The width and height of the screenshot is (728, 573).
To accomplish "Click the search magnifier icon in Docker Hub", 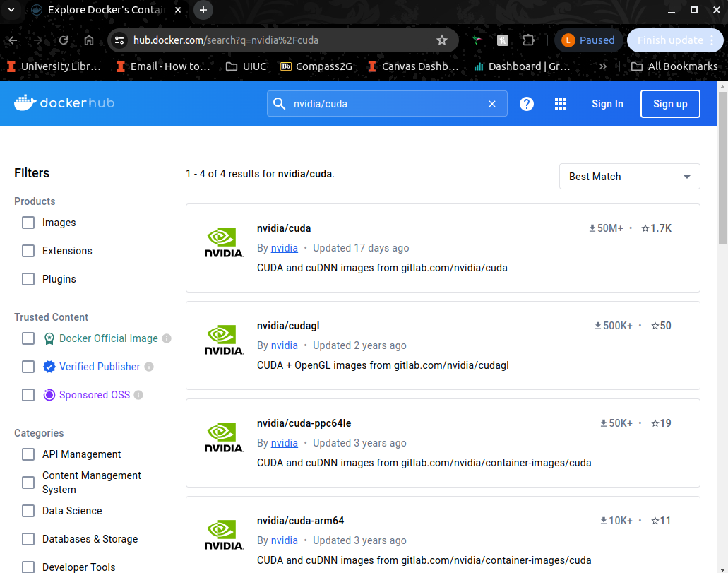I will pyautogui.click(x=279, y=104).
